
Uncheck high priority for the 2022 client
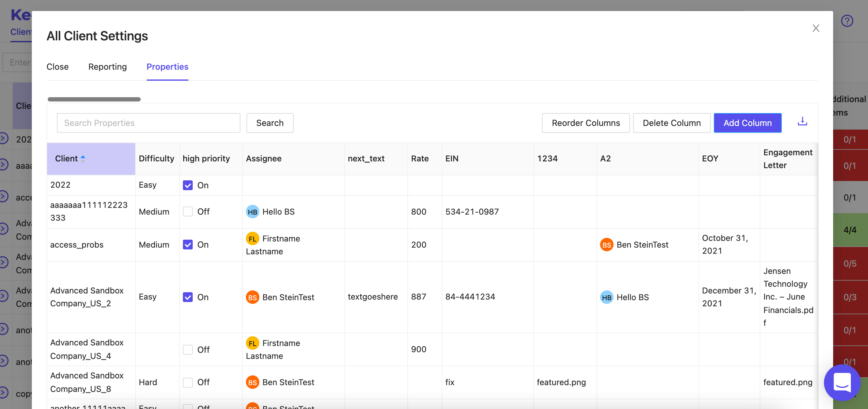[x=188, y=185]
